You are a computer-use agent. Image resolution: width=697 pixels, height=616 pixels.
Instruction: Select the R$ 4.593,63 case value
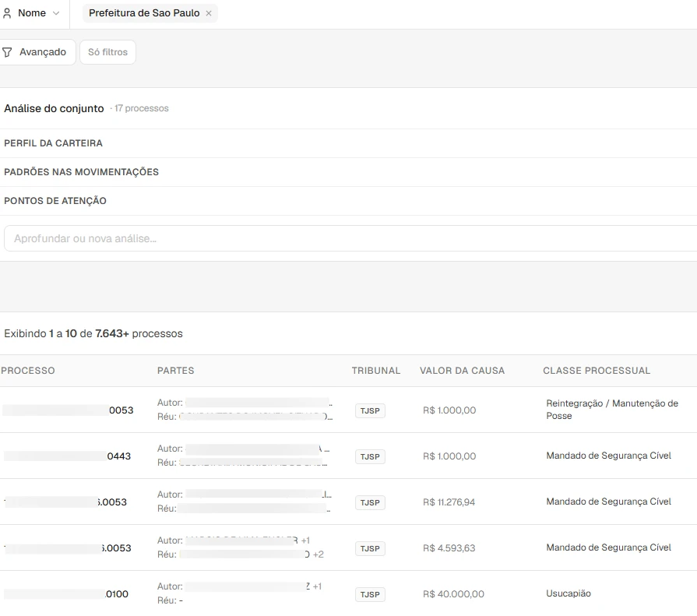pos(449,548)
